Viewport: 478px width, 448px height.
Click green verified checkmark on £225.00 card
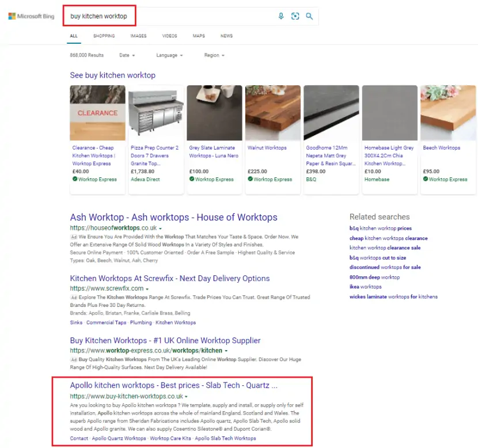tap(250, 179)
